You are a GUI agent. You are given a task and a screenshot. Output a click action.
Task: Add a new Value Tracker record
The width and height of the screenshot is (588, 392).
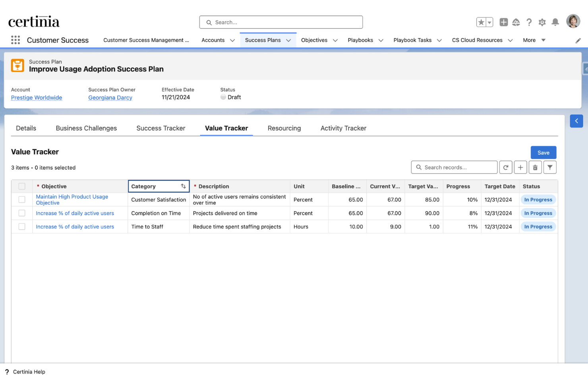pos(520,168)
